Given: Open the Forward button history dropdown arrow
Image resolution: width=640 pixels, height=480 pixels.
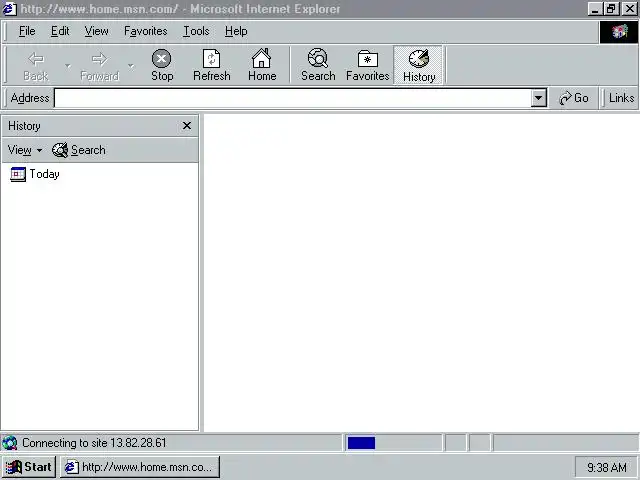Looking at the screenshot, I should [x=131, y=65].
